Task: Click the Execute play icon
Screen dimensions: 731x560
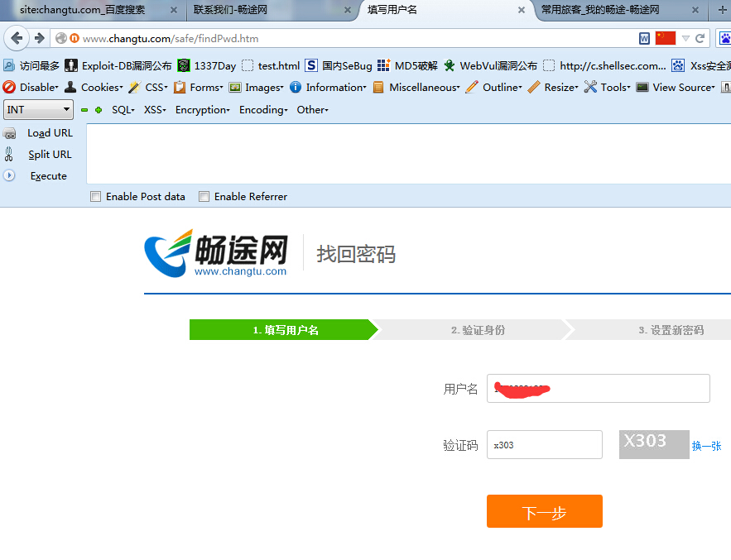Action: pyautogui.click(x=9, y=175)
